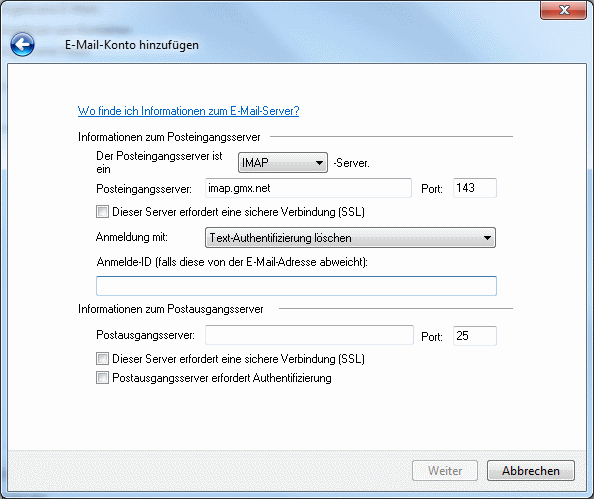Open the 'Anmeldung mit' authentication dropdown

(x=350, y=238)
